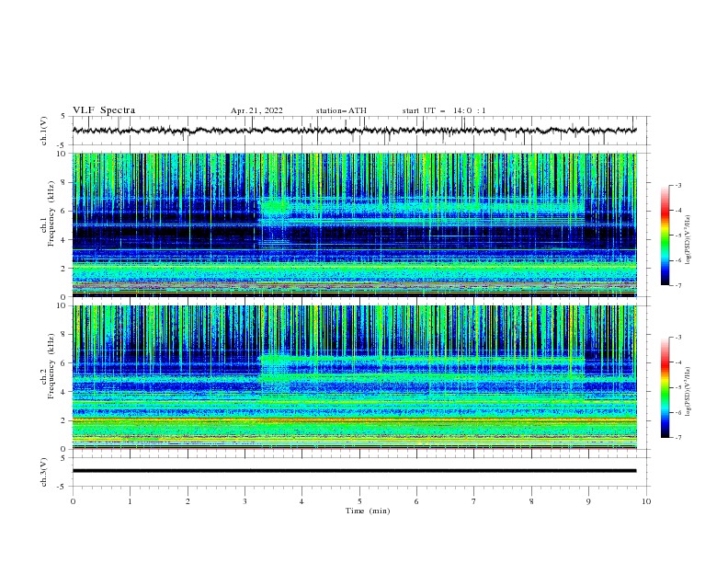Click the lower colorbar 'log(PSD)(V²/Hz)' label
This screenshot has width=728, height=563.
tap(688, 392)
